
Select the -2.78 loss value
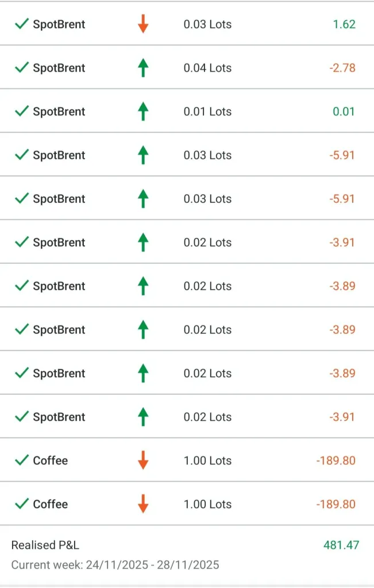pos(342,68)
